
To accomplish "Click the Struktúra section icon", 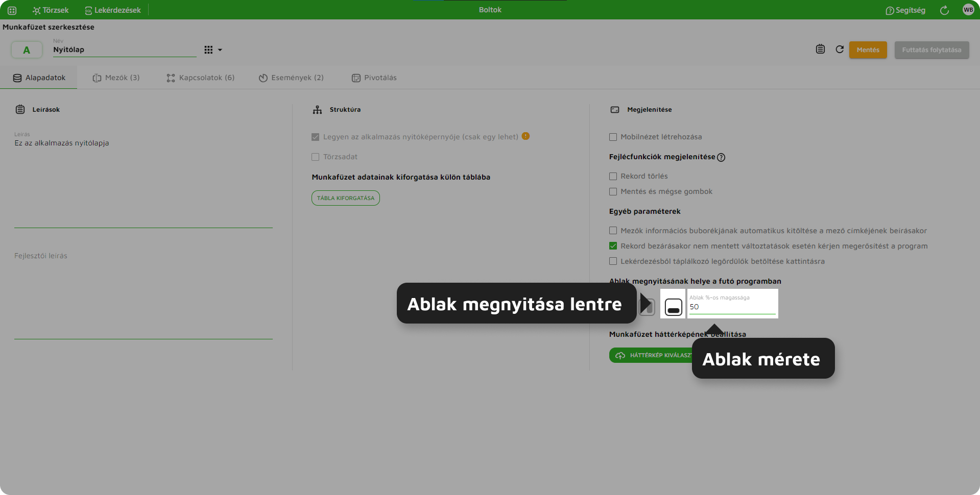I will 317,110.
